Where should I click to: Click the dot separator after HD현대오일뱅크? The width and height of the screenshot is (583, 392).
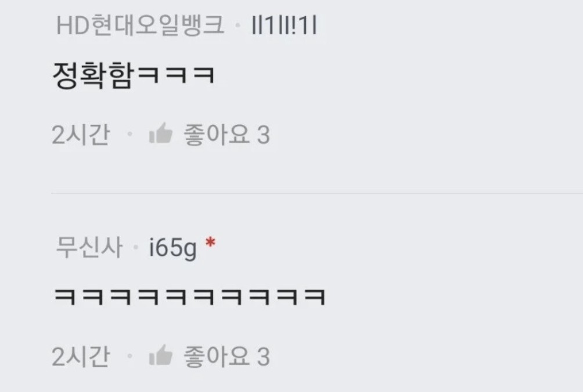click(238, 26)
